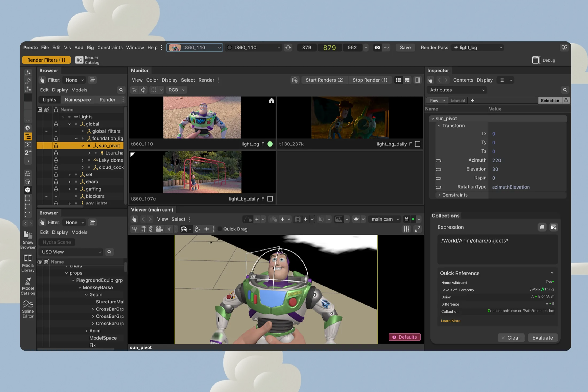Viewport: 588px width, 392px height.
Task: Click the snapshot icon in the Monitor toolbar
Action: (x=295, y=80)
